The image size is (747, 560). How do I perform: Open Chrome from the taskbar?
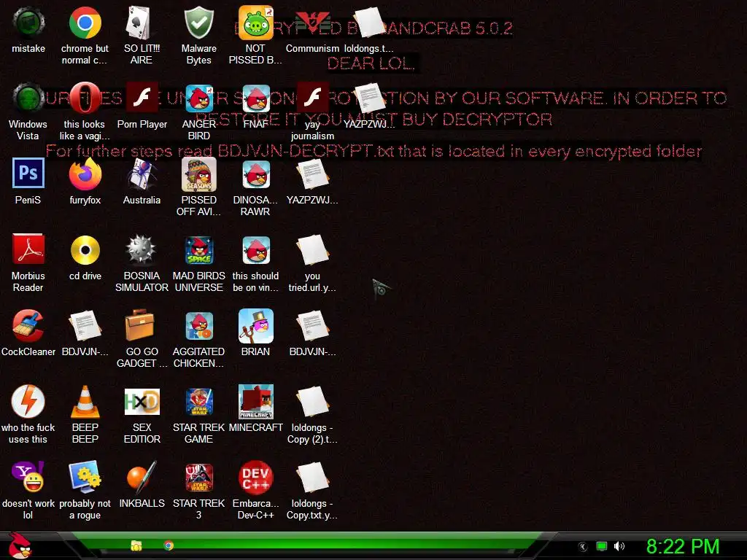[169, 545]
